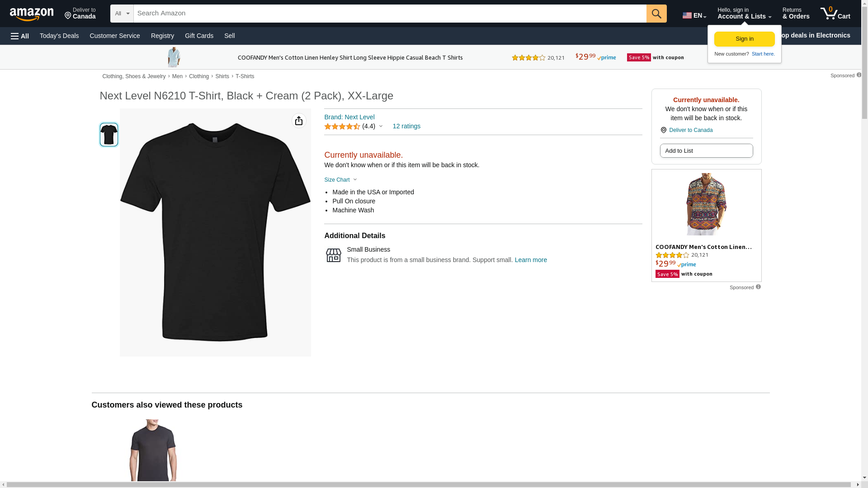Select the black t-shirt thumbnail image
Screen dimensions: 868x488
pos(109,135)
